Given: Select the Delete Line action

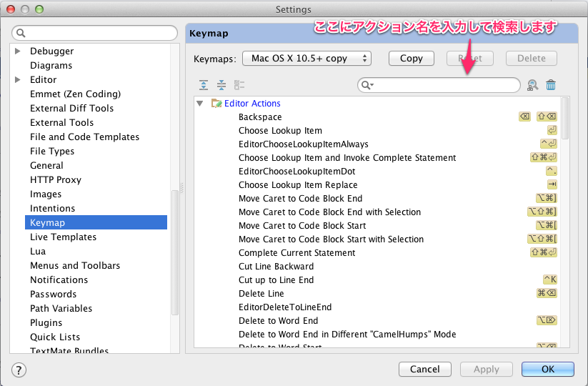Looking at the screenshot, I should tap(261, 294).
